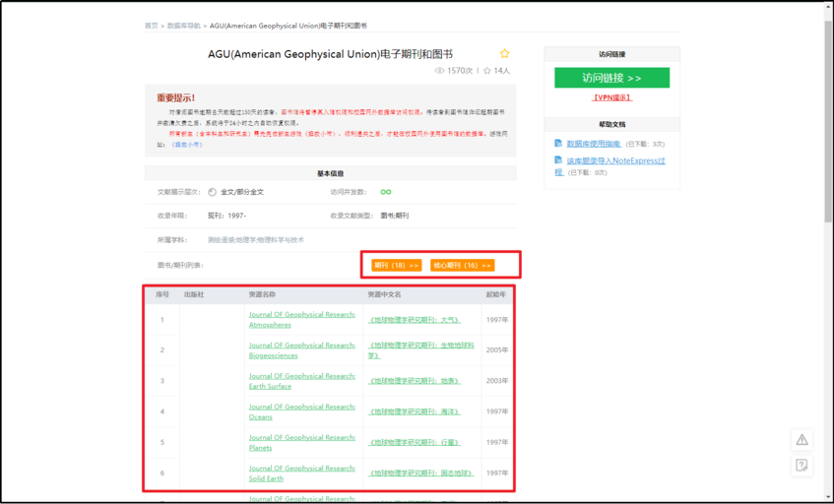Go to 首页 in the breadcrumb
Screen dimensions: 834x504
click(x=151, y=26)
